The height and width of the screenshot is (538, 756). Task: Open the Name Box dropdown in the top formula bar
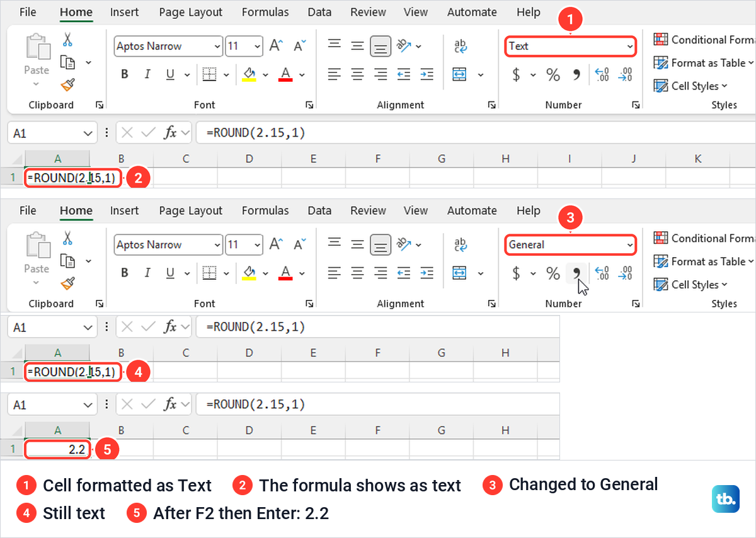pos(88,133)
